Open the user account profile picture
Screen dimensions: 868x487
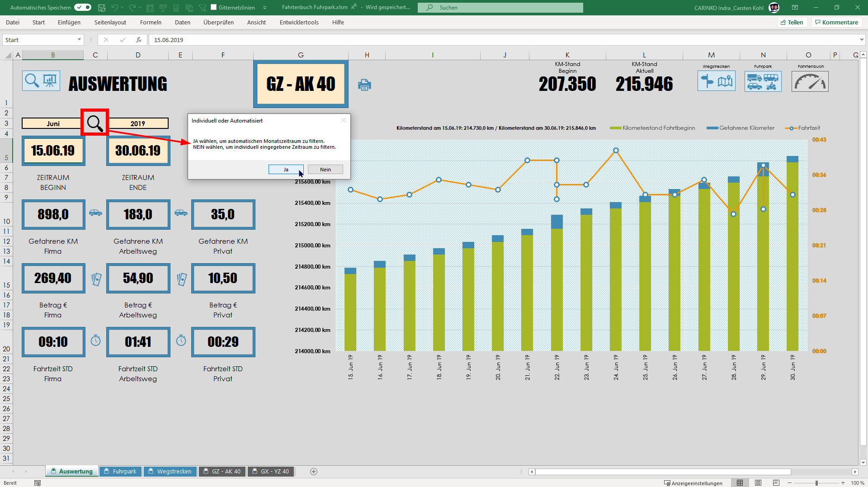[774, 7]
